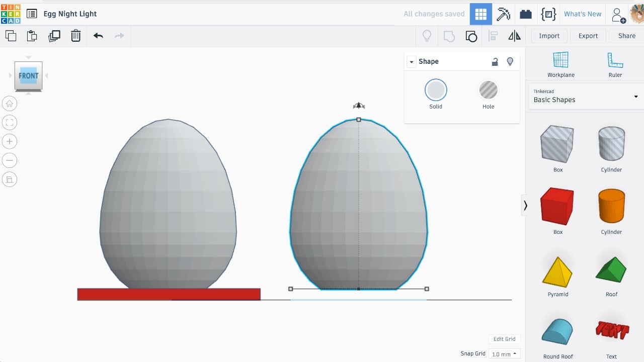Zoom in with the plus icon

[10, 141]
